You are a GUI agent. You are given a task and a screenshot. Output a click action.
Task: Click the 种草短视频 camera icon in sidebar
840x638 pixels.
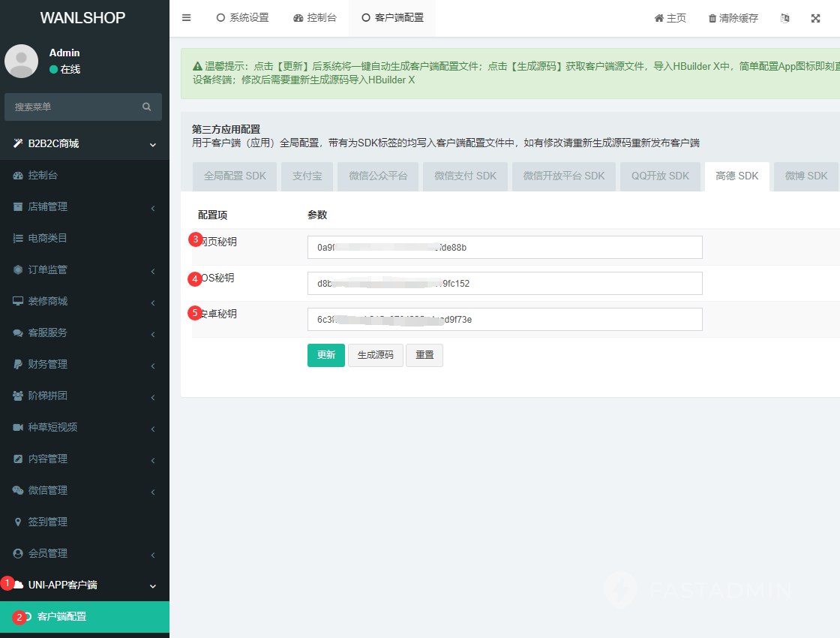coord(18,427)
